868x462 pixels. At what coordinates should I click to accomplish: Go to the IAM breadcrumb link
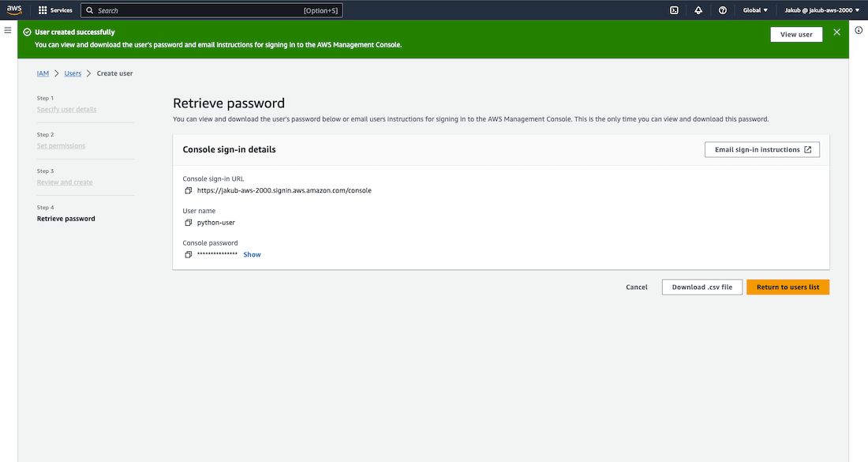43,73
